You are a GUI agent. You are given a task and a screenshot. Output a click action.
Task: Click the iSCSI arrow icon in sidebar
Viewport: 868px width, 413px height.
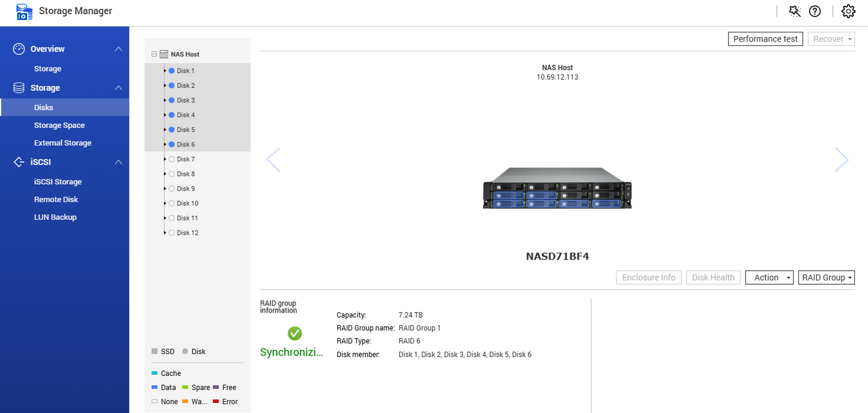tap(19, 162)
